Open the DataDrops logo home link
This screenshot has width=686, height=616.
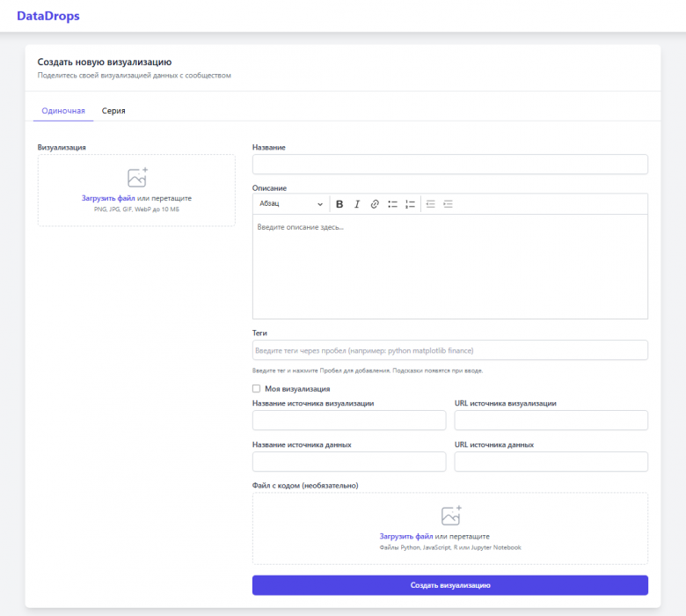(48, 16)
